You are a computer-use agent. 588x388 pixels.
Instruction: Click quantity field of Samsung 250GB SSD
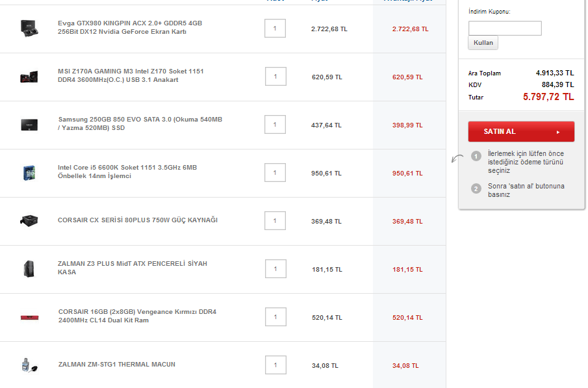(x=275, y=125)
